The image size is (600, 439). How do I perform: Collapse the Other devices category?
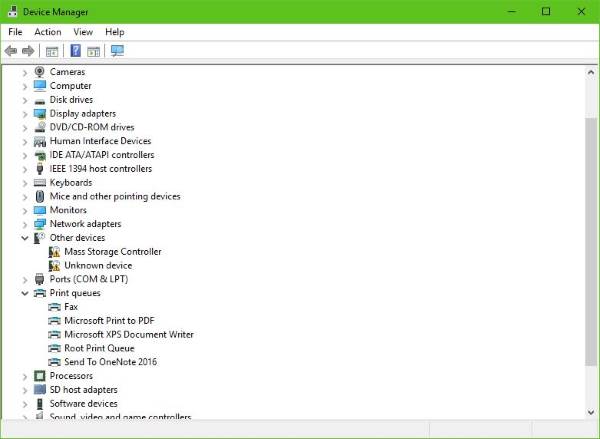pyautogui.click(x=25, y=238)
